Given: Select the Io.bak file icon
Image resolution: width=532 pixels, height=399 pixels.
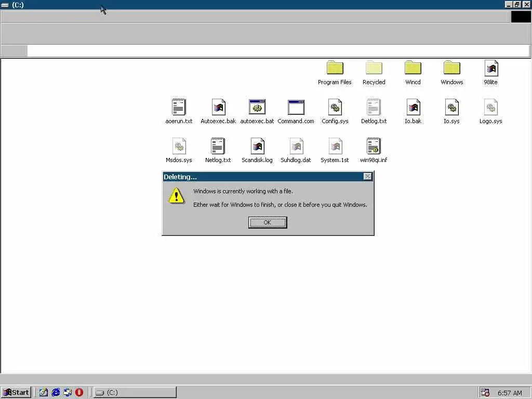Looking at the screenshot, I should coord(413,107).
